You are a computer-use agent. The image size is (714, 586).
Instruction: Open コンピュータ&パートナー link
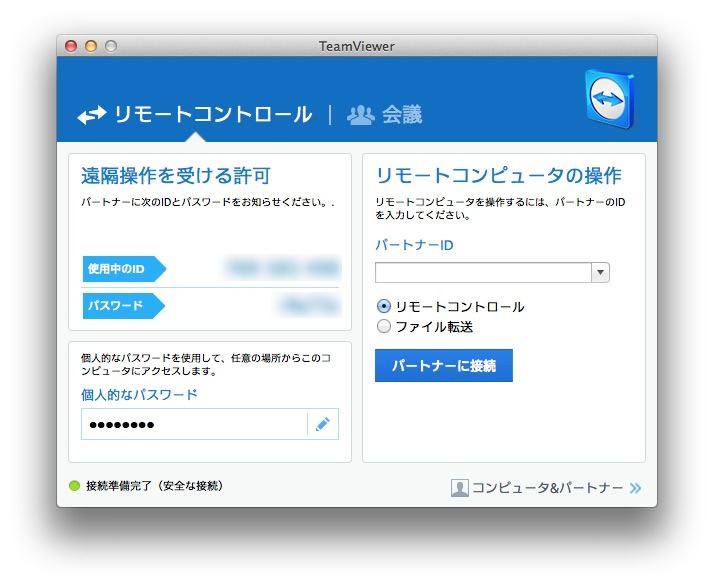547,488
